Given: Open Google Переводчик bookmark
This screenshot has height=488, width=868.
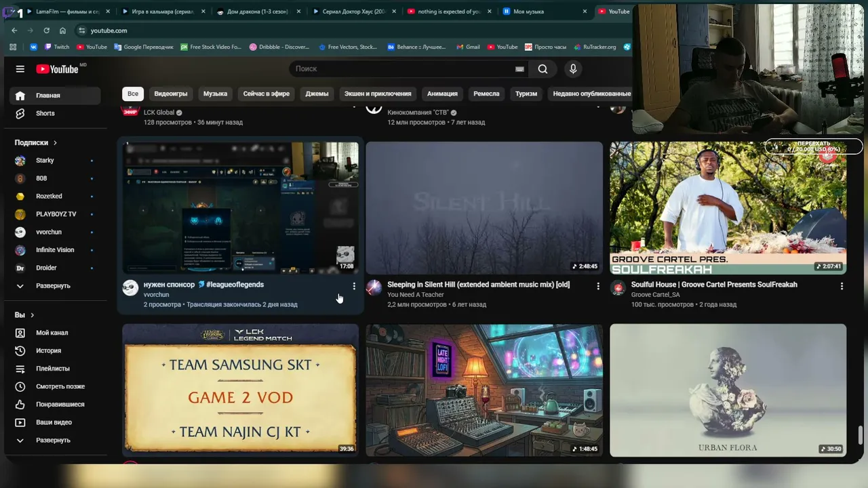Looking at the screenshot, I should tap(144, 47).
